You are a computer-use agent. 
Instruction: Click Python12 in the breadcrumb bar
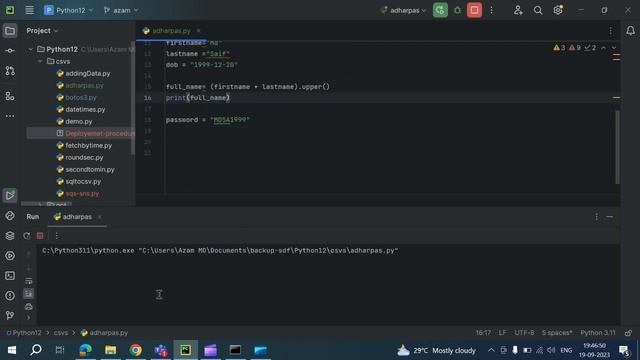click(x=24, y=333)
